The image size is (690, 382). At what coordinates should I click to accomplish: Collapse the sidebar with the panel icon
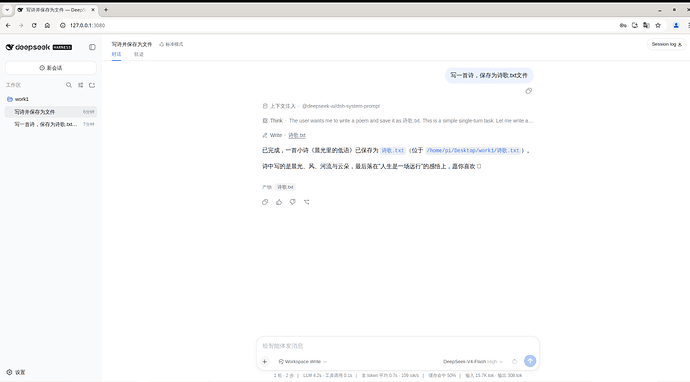point(92,47)
